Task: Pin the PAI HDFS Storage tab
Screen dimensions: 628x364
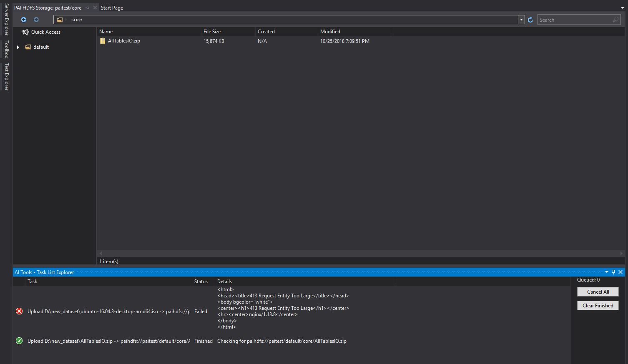Action: [87, 8]
